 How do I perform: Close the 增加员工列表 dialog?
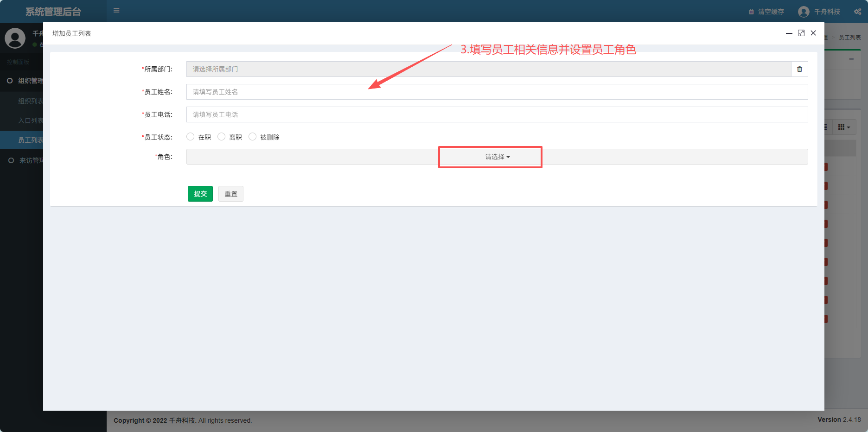(813, 33)
